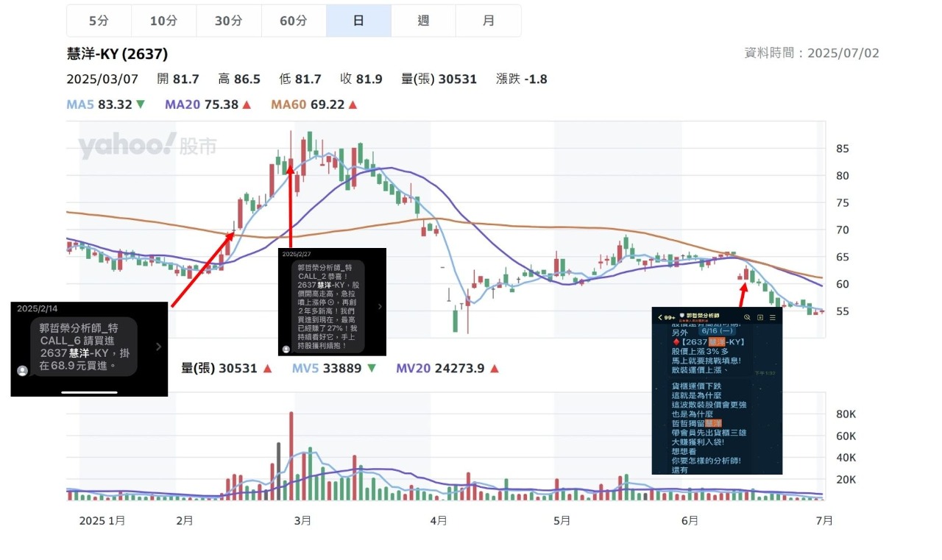Select the 日 daily chart tab
Viewport: 942px width, 560px height.
coord(358,21)
